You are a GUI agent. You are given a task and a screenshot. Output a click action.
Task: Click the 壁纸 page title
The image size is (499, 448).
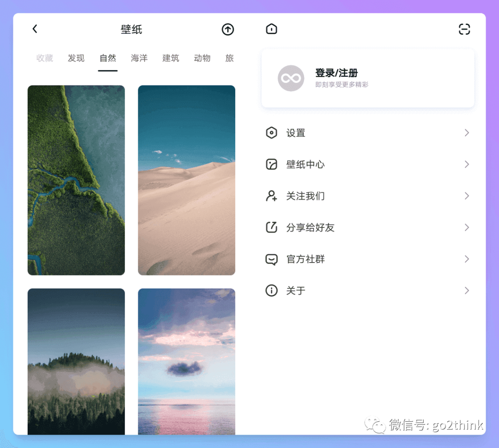pyautogui.click(x=131, y=29)
